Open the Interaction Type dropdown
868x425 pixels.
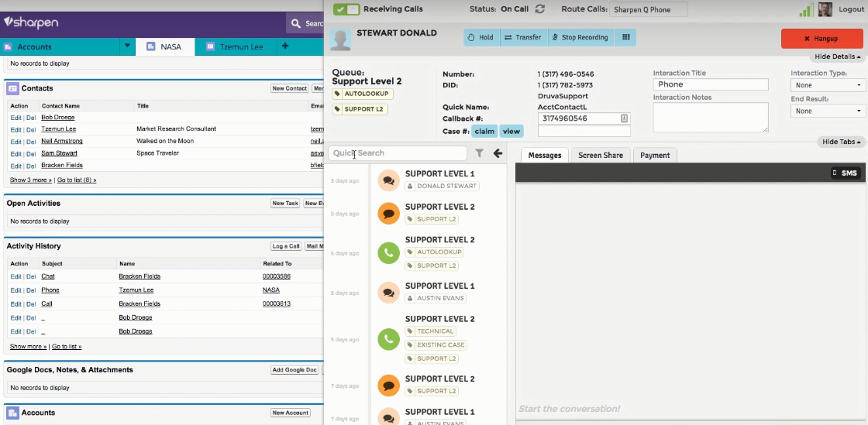click(x=828, y=85)
